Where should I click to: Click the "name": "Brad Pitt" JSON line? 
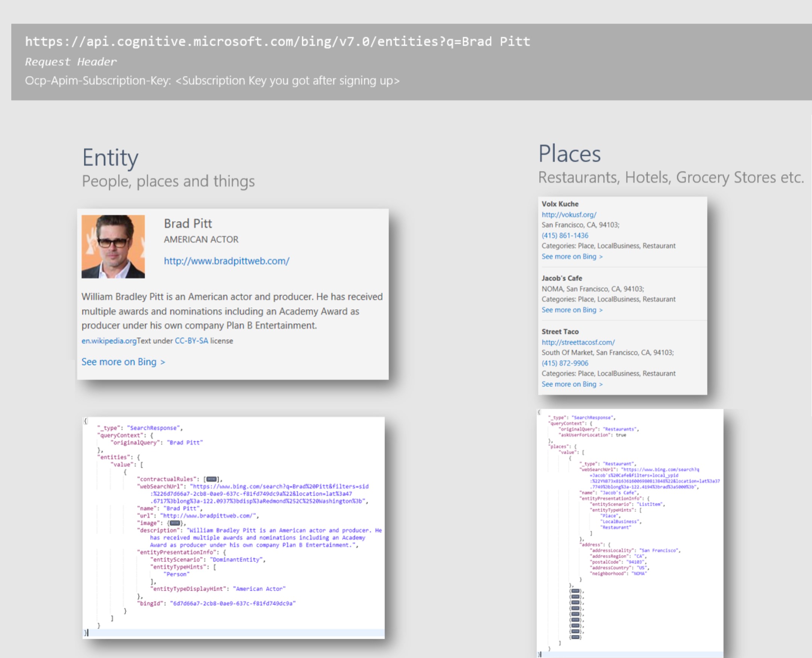[170, 509]
